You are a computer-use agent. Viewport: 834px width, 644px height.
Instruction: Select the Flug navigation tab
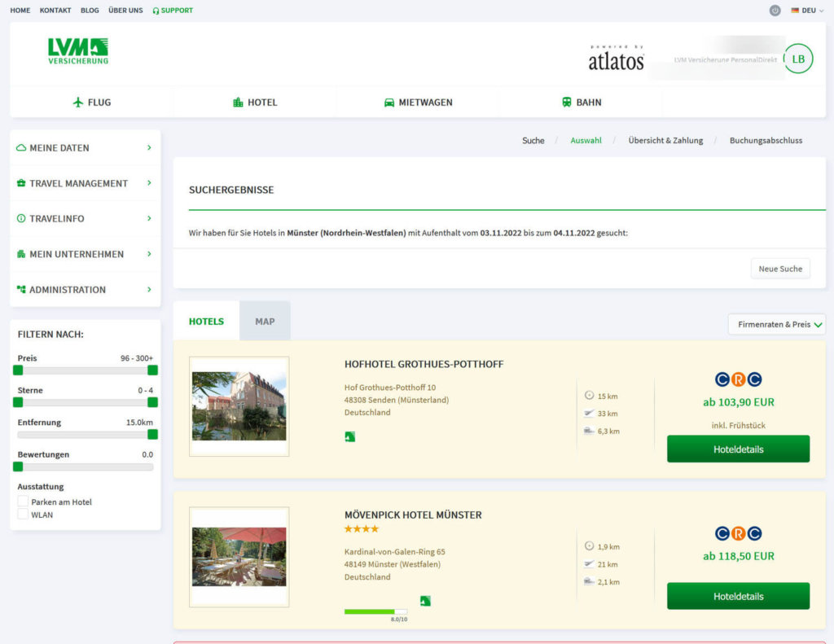[x=91, y=103]
